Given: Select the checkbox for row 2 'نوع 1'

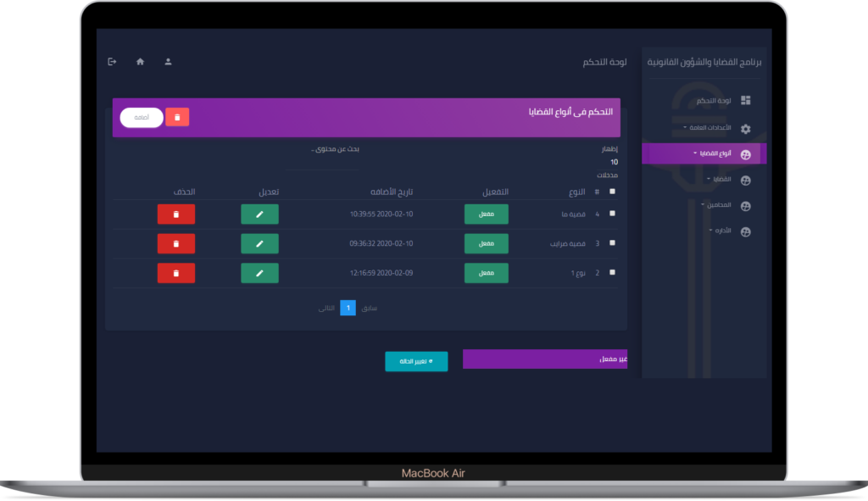Looking at the screenshot, I should [x=613, y=272].
